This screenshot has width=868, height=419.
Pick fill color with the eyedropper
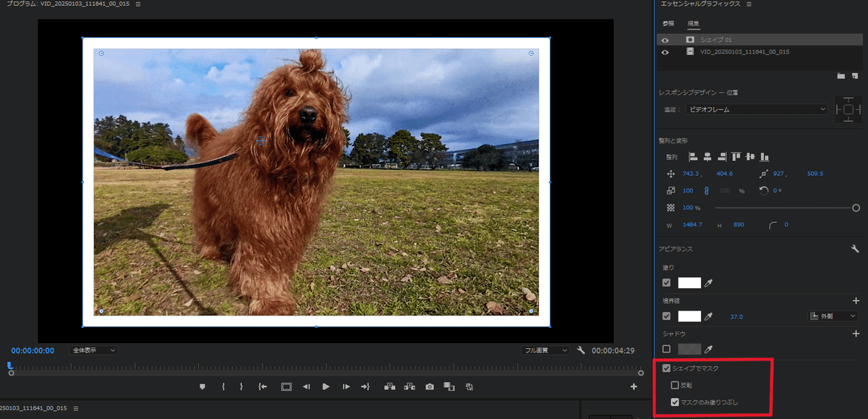coord(708,283)
